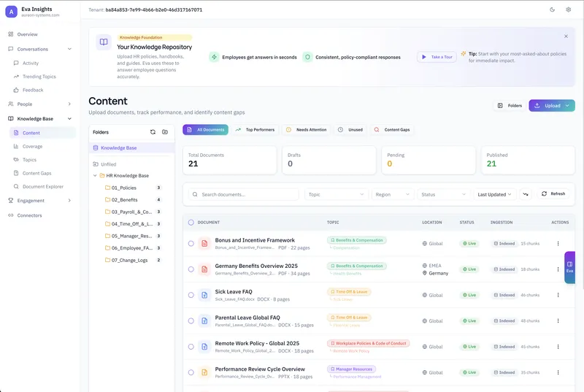The height and width of the screenshot is (392, 584).
Task: Click the 01_Policies folder icon
Action: point(107,188)
